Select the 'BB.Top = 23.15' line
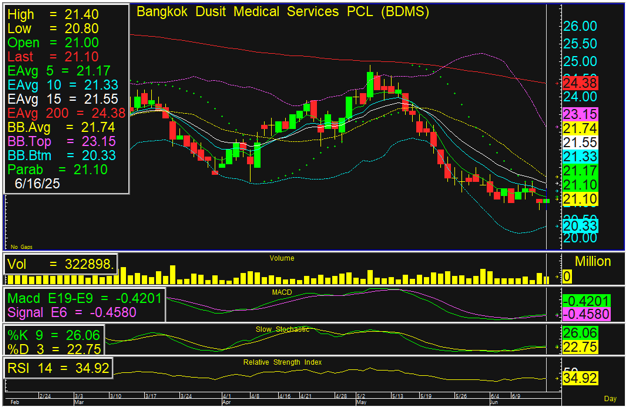The image size is (629, 408). point(61,141)
